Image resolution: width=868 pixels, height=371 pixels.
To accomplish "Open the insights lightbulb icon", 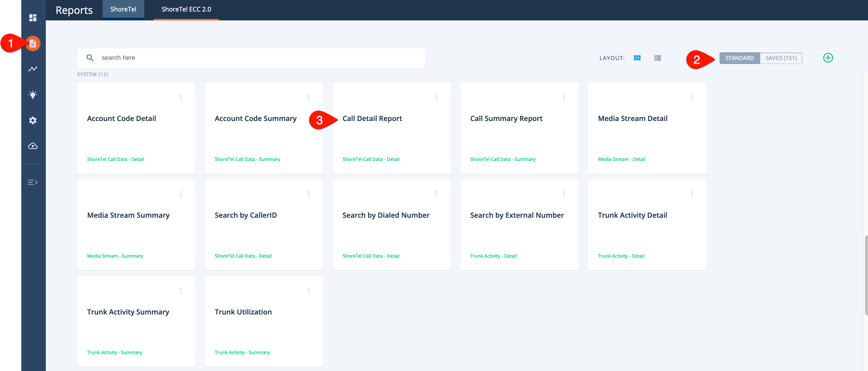I will [x=33, y=95].
